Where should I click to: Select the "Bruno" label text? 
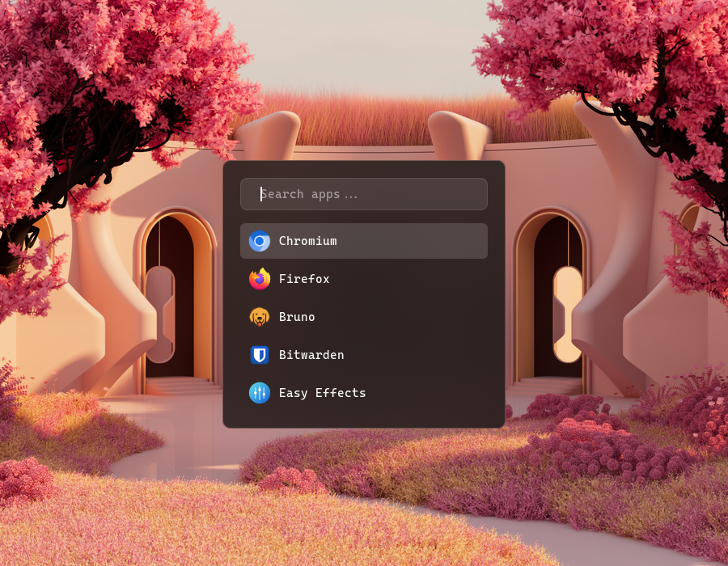(297, 317)
